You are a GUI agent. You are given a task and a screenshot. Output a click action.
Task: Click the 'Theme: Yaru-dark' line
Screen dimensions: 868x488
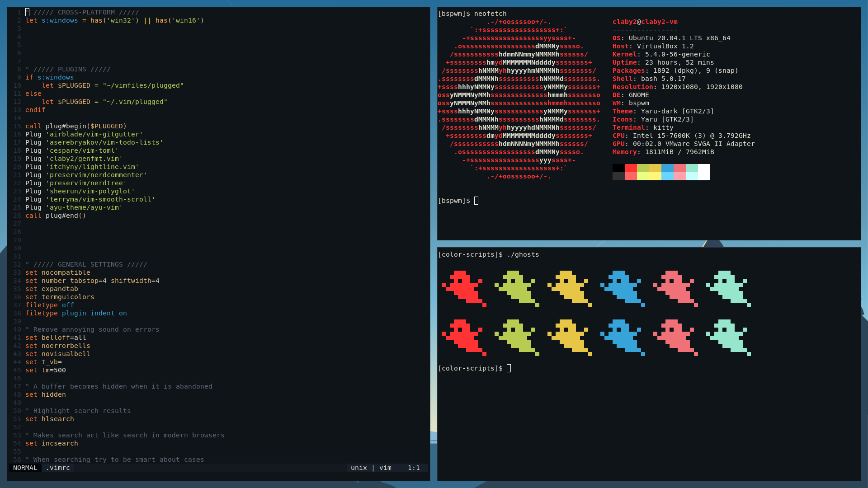663,111
